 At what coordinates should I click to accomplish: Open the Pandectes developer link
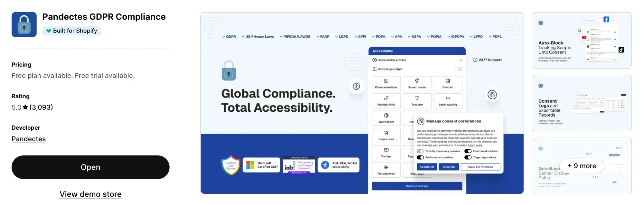[x=29, y=139]
